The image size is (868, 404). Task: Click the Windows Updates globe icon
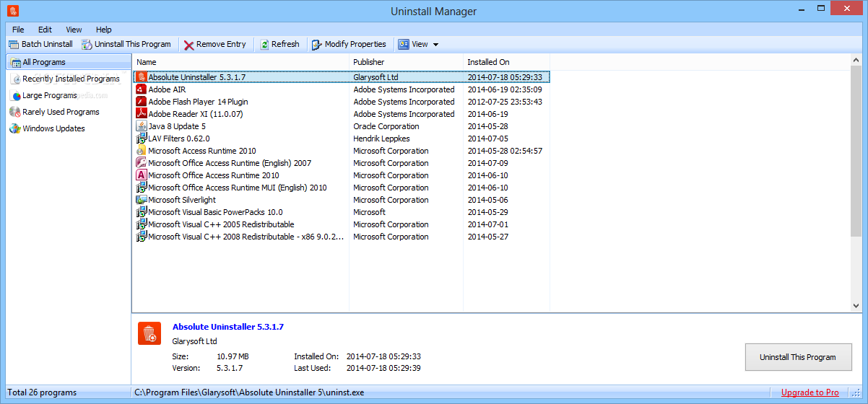tap(15, 128)
